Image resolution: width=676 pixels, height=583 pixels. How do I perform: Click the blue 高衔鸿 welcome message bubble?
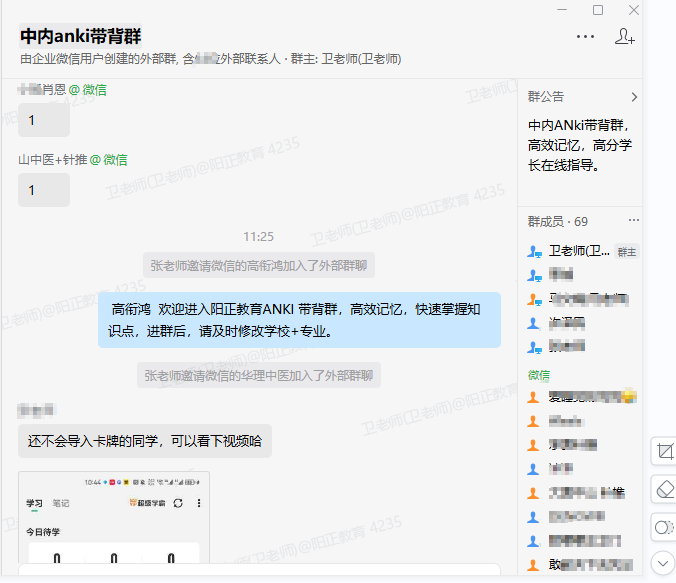299,320
